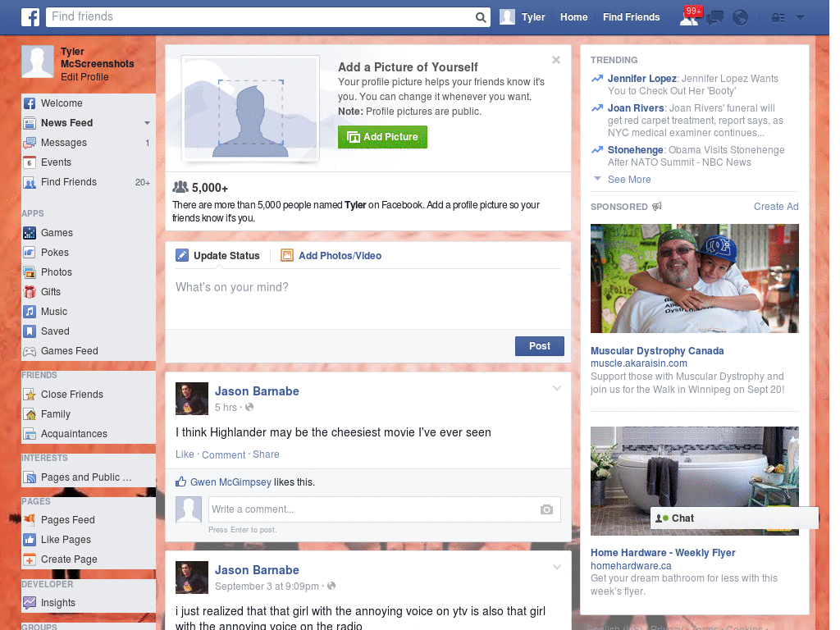The width and height of the screenshot is (840, 630).
Task: Click the Close Friends star icon
Action: pyautogui.click(x=30, y=395)
